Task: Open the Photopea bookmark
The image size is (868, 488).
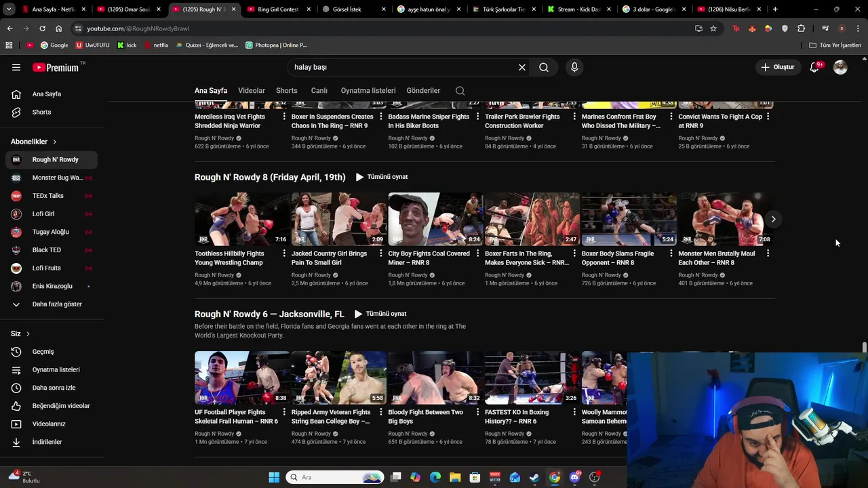Action: point(276,45)
